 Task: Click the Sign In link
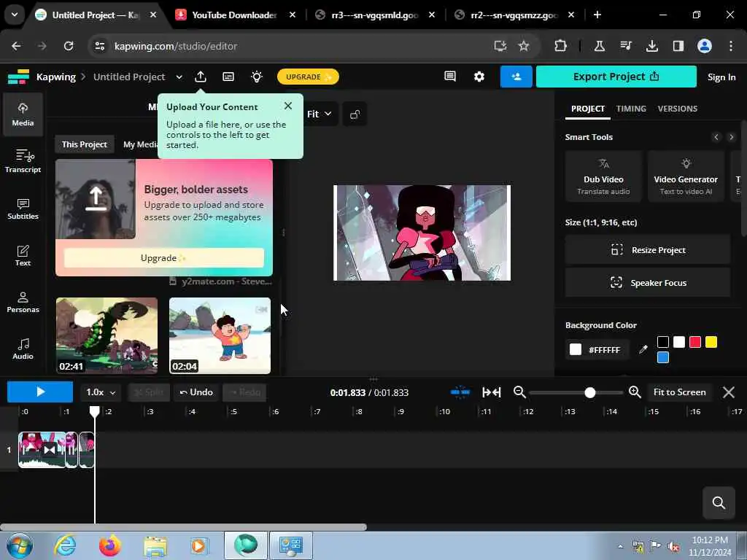[x=721, y=77]
